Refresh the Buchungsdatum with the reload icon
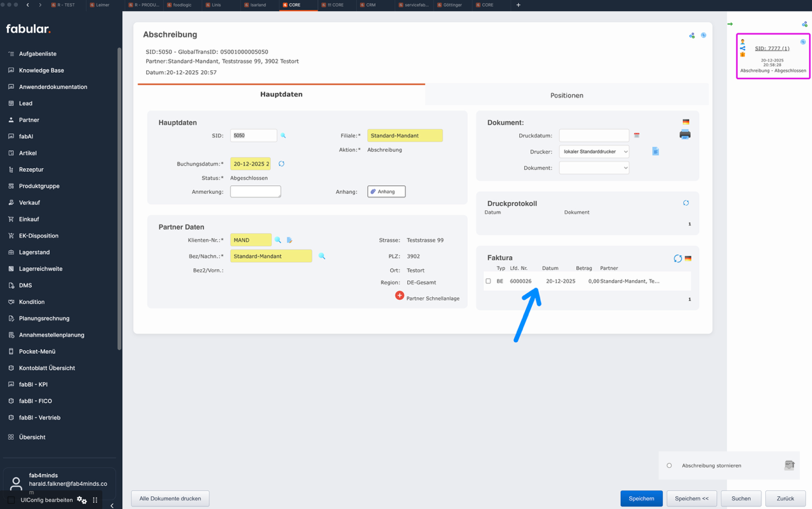 [x=281, y=164]
